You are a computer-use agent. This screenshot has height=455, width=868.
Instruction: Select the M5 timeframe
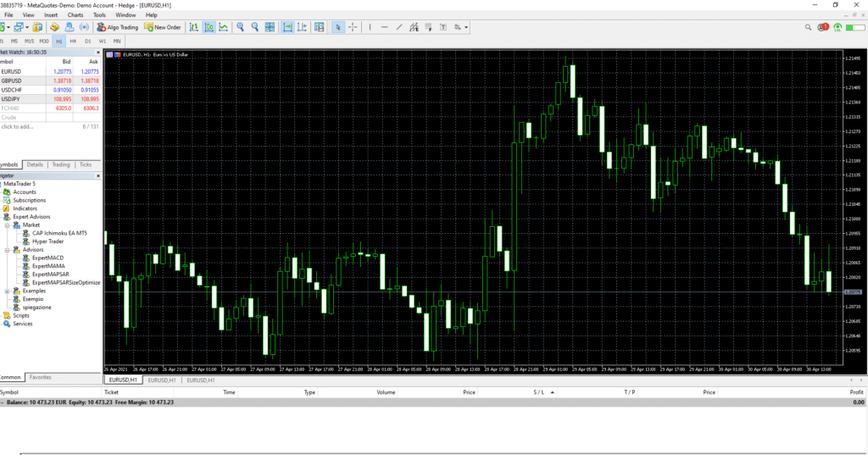(x=14, y=41)
